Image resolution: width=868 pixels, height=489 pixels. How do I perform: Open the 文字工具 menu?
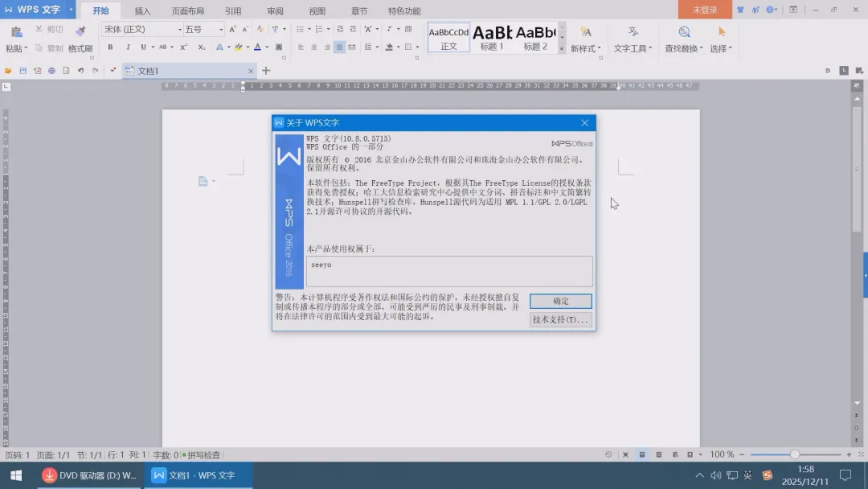[633, 39]
